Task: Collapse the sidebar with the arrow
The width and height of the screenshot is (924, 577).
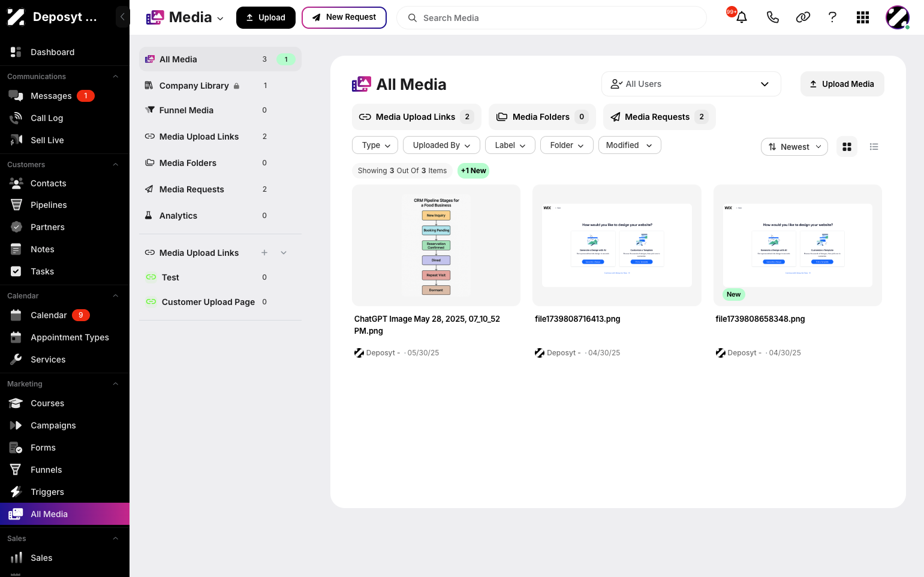Action: coord(122,17)
